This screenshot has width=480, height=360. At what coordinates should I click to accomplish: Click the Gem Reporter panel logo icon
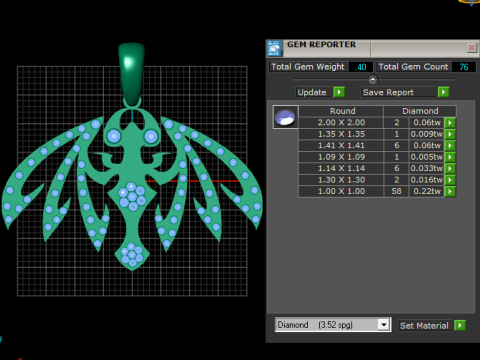274,48
